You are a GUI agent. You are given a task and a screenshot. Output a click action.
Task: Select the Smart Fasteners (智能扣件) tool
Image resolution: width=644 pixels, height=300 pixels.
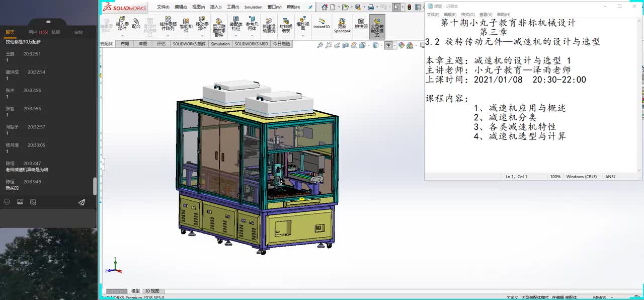point(186,25)
